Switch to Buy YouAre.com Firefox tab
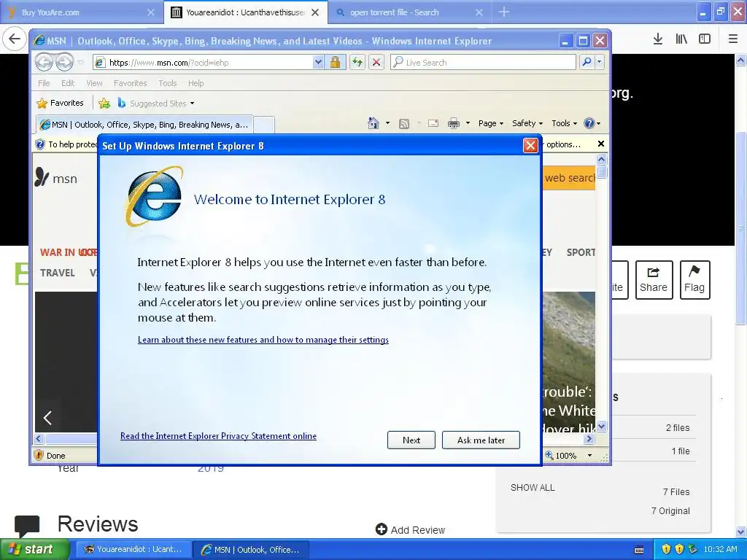Screen dimensions: 747x560 82,12
